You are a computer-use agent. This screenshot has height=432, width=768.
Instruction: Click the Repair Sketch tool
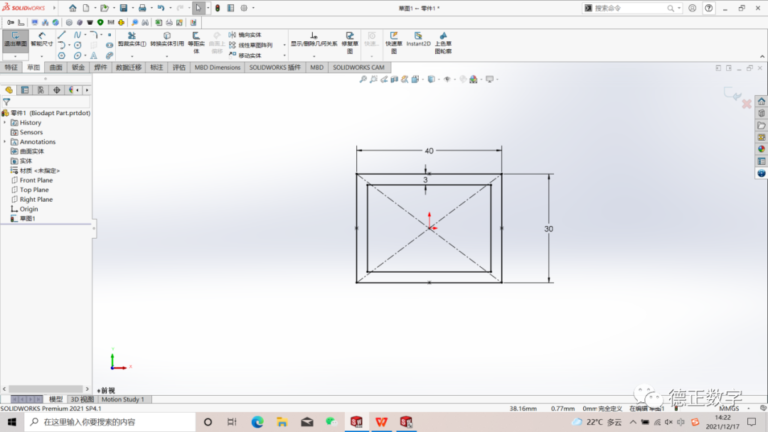click(350, 42)
